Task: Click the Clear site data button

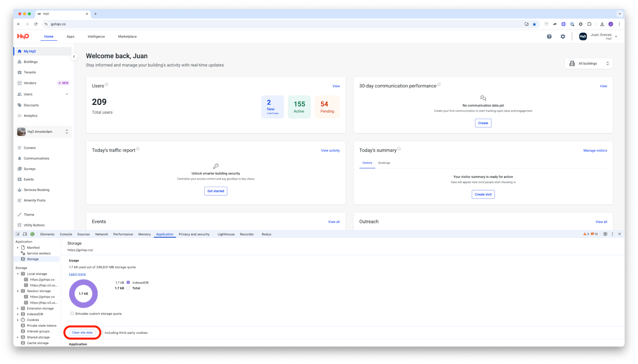Action: click(82, 333)
